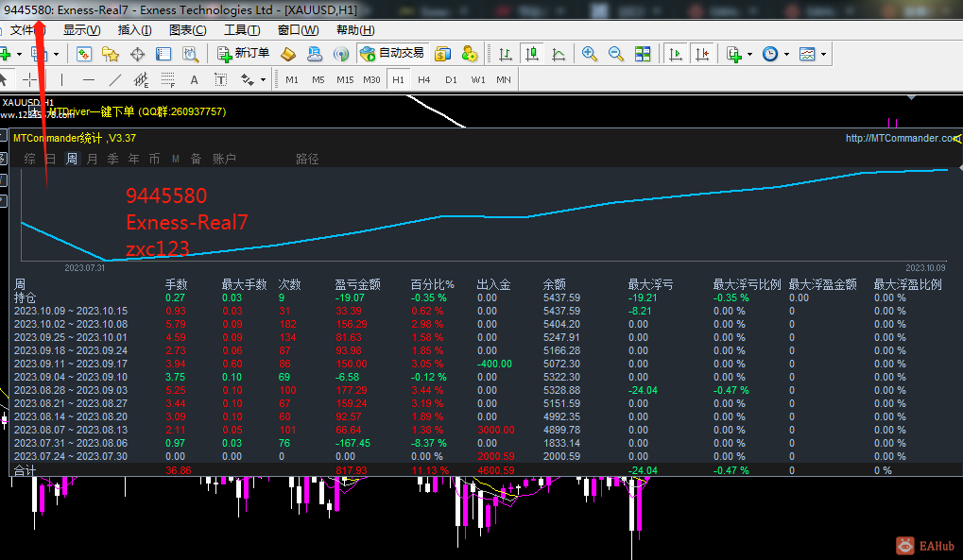Open the 帮助 menu

(x=355, y=30)
